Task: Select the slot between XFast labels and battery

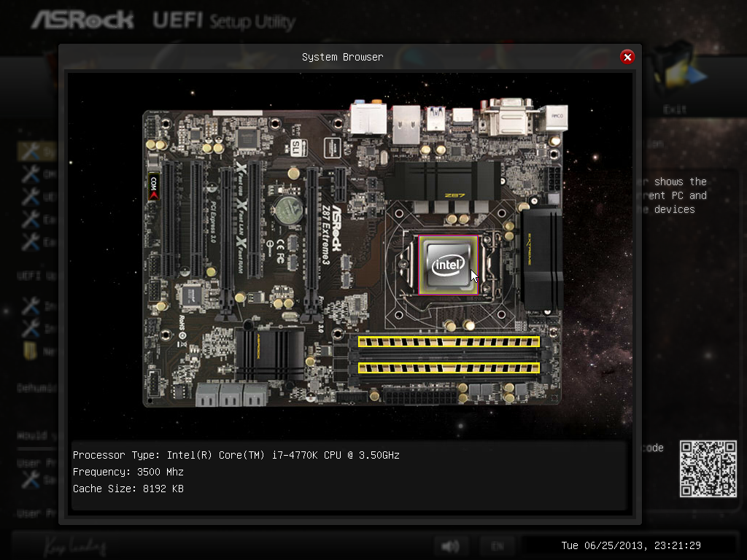Action: click(255, 220)
